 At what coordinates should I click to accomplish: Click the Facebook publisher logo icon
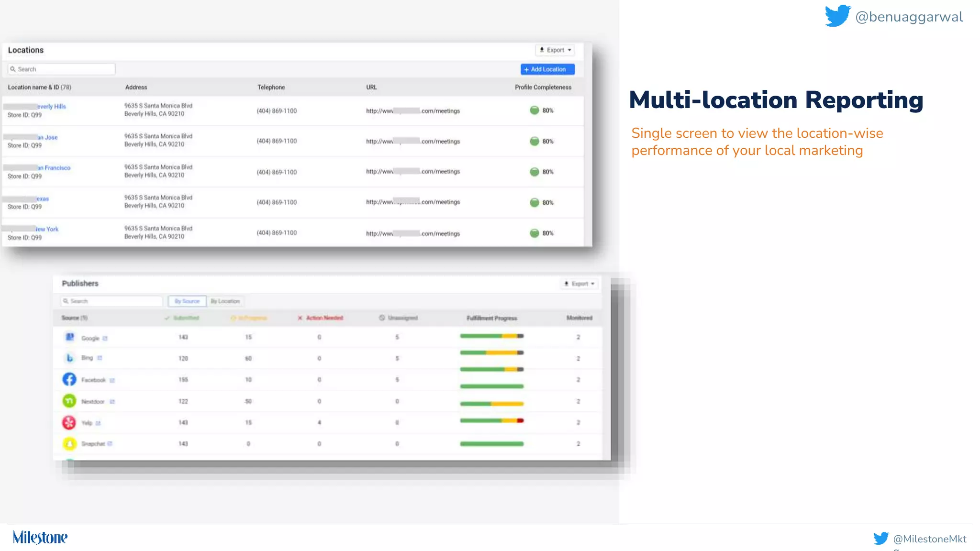click(69, 379)
